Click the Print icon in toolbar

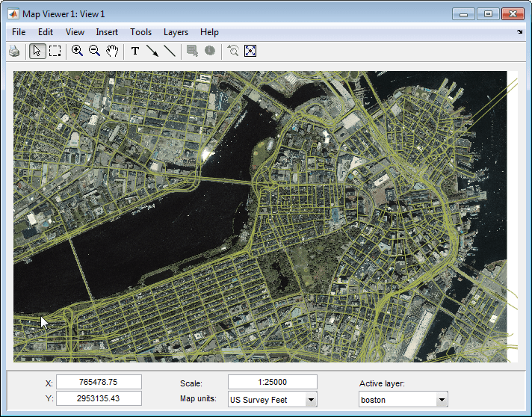14,51
